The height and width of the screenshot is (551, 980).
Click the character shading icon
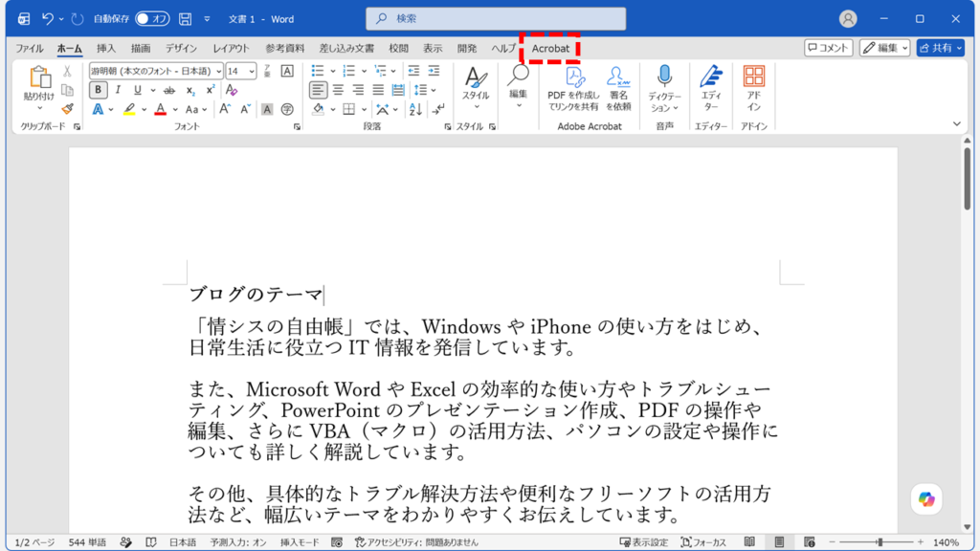(267, 109)
